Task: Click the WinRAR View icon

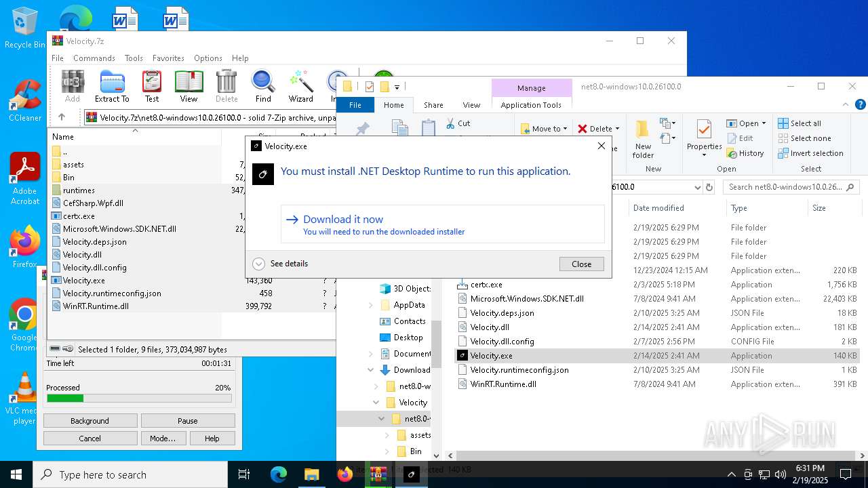Action: 189,86
